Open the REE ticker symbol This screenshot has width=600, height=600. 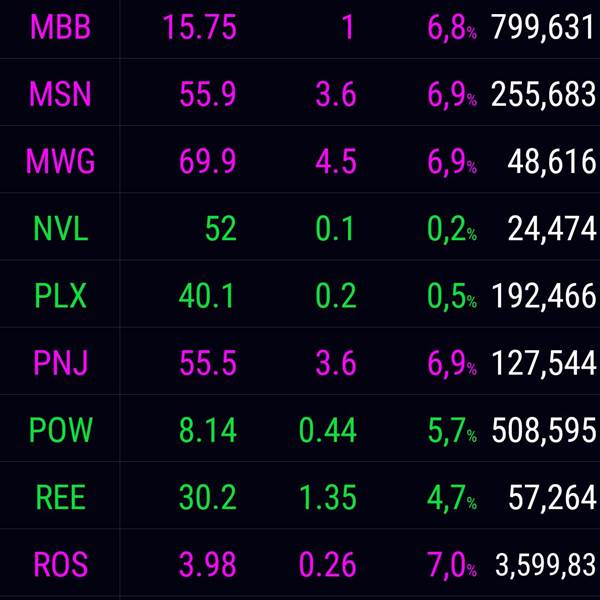click(60, 497)
